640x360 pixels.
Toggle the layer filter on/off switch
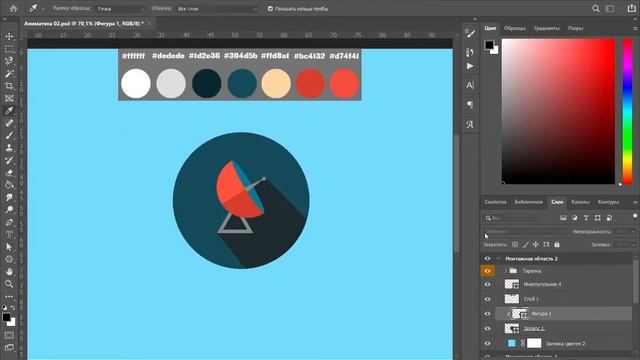(x=635, y=216)
